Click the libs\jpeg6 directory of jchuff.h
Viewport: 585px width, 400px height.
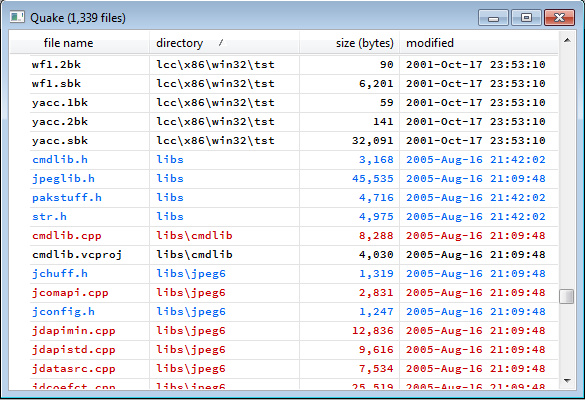tap(191, 274)
